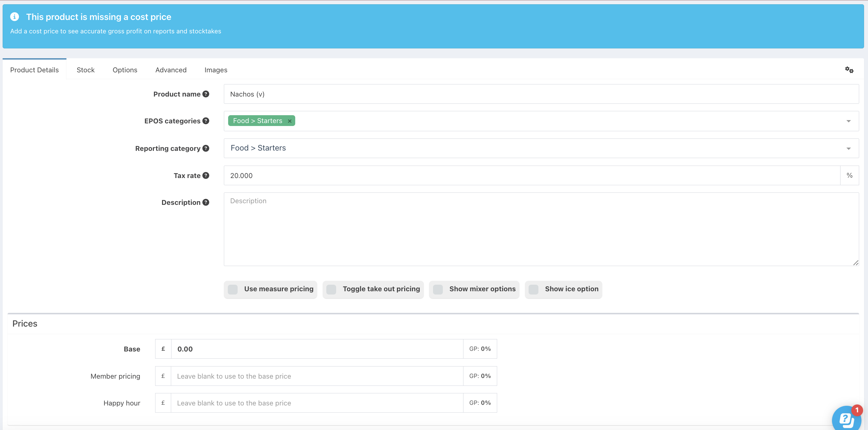
Task: Switch to the Product Details tab
Action: tap(34, 70)
